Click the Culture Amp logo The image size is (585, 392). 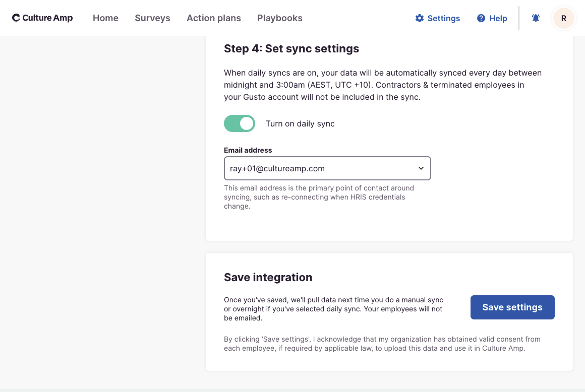pyautogui.click(x=42, y=18)
